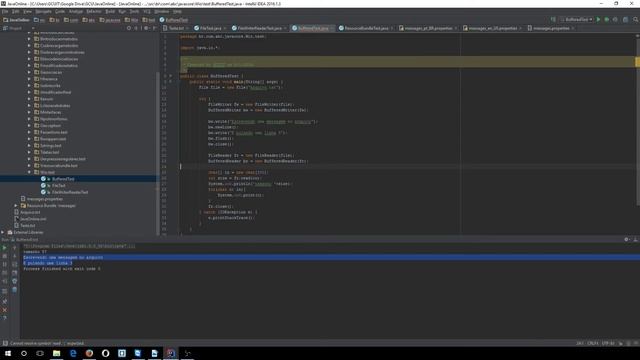Hide the Run tool window
The image size is (640, 360).
[x=636, y=240]
